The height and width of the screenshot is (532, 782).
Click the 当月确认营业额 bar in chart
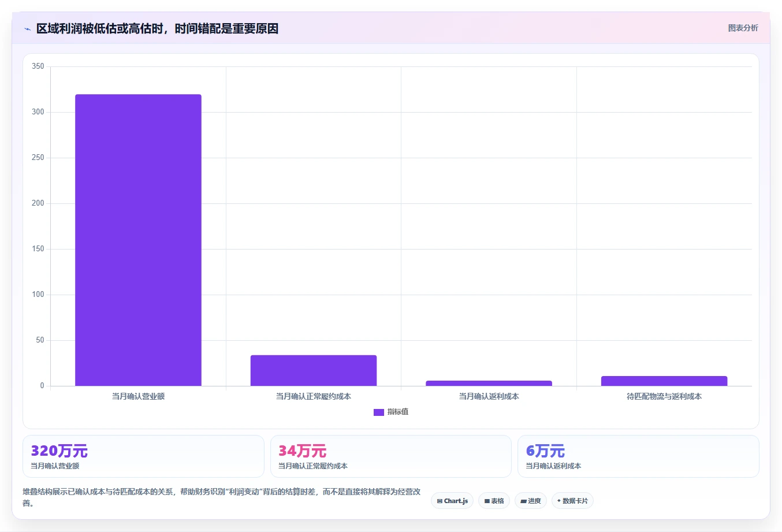[138, 240]
